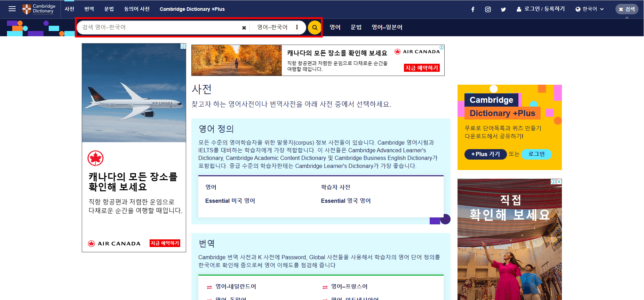Click the 영어-네덜란드어 swap arrows icon

point(209,287)
